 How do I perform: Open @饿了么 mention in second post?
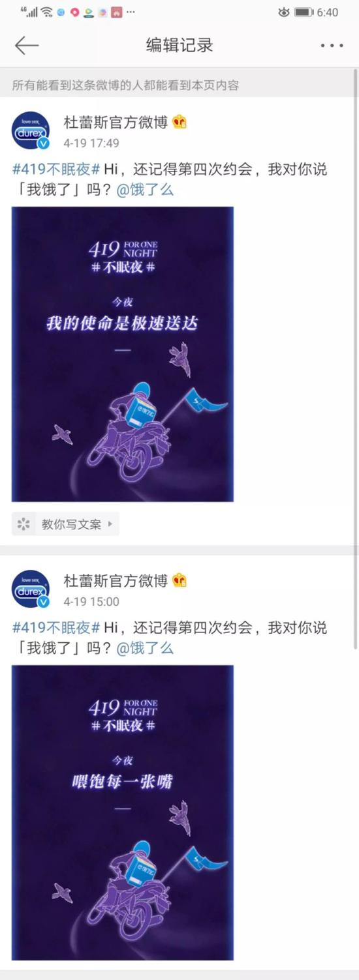click(x=145, y=649)
